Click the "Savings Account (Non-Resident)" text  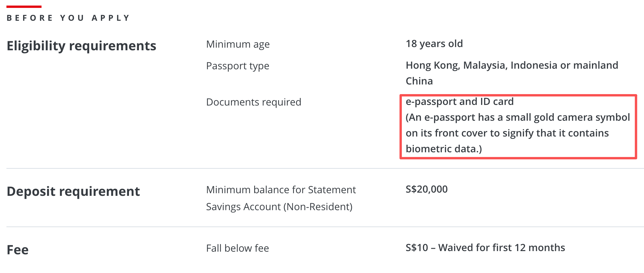point(279,207)
